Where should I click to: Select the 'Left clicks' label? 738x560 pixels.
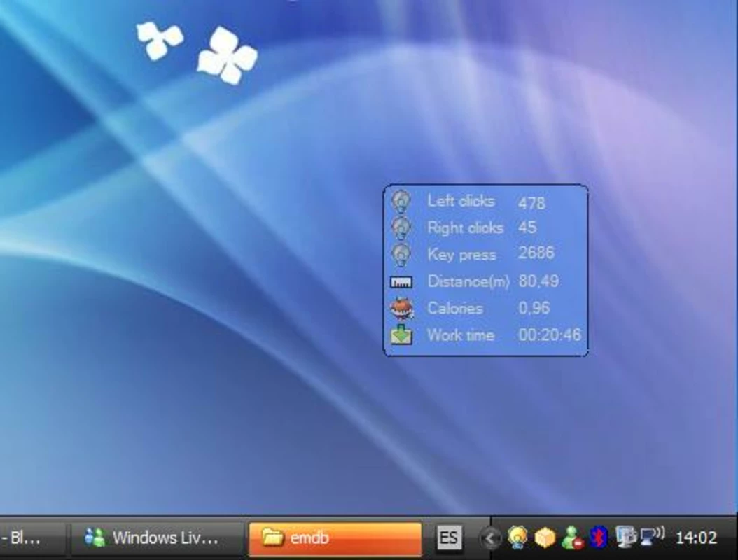[461, 201]
